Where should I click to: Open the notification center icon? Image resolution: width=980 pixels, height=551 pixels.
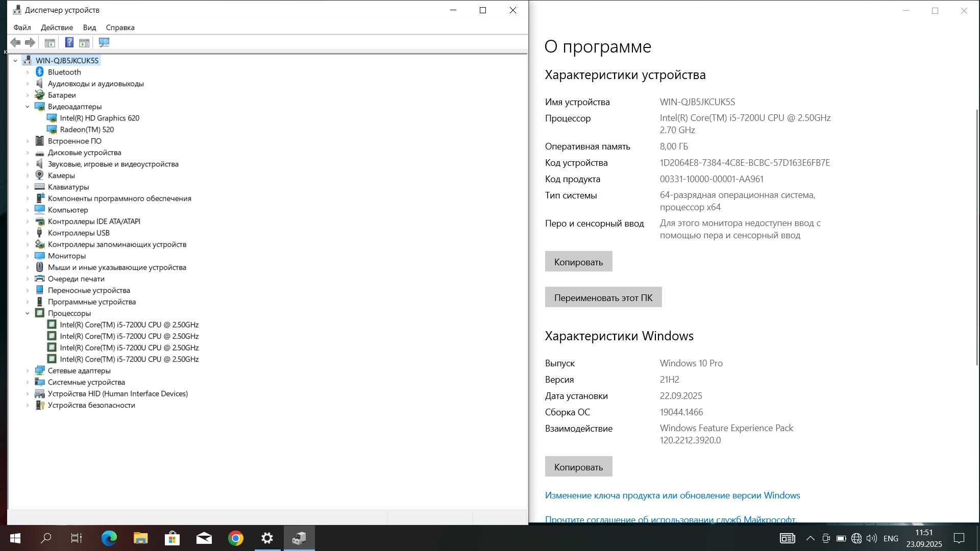[x=959, y=538]
